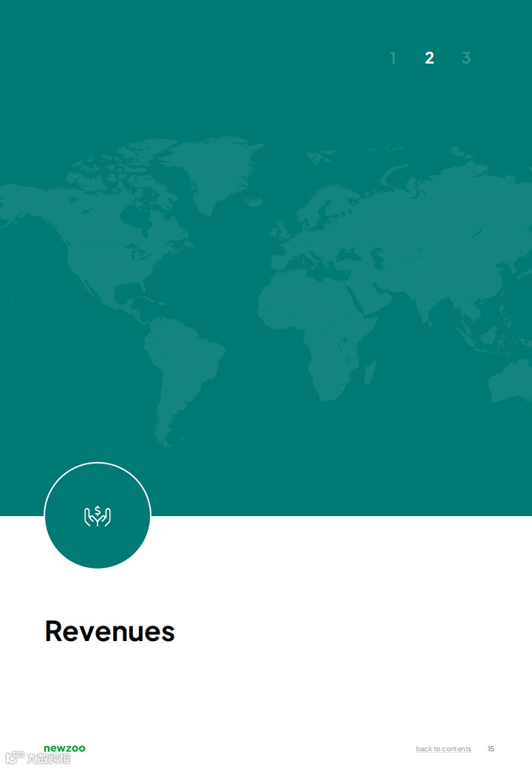The image size is (532, 769).
Task: Click page number 15 in the footer
Action: click(x=491, y=749)
